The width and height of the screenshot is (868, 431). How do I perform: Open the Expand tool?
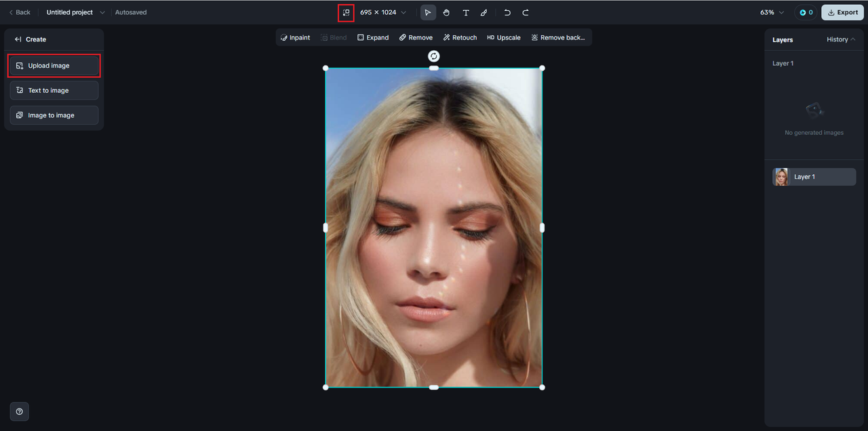[373, 37]
